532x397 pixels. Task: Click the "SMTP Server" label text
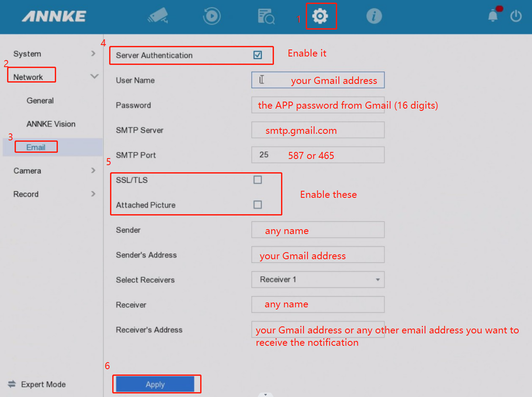(140, 130)
